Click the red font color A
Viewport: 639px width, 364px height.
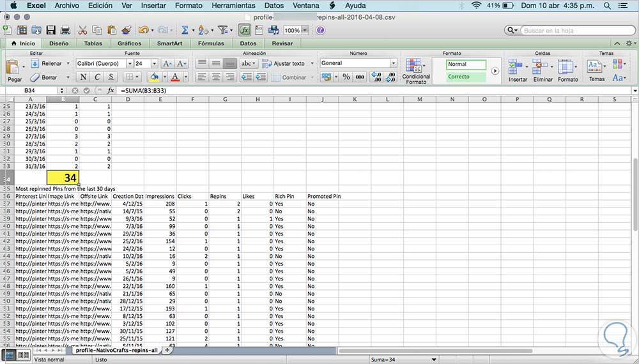175,77
